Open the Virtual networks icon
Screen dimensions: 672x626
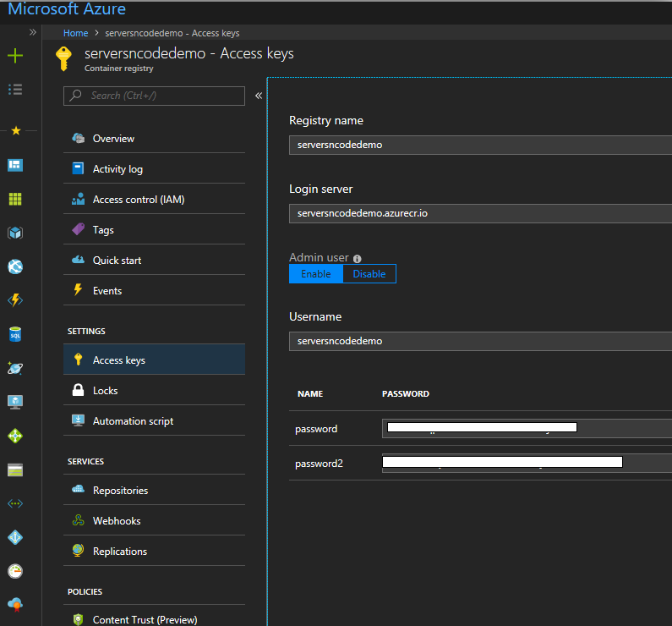[15, 503]
